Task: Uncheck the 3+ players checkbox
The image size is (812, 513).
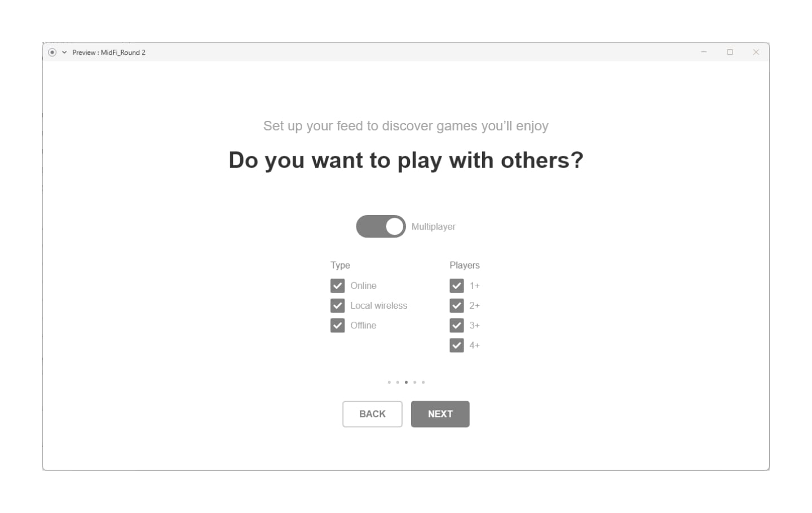Action: pos(457,325)
